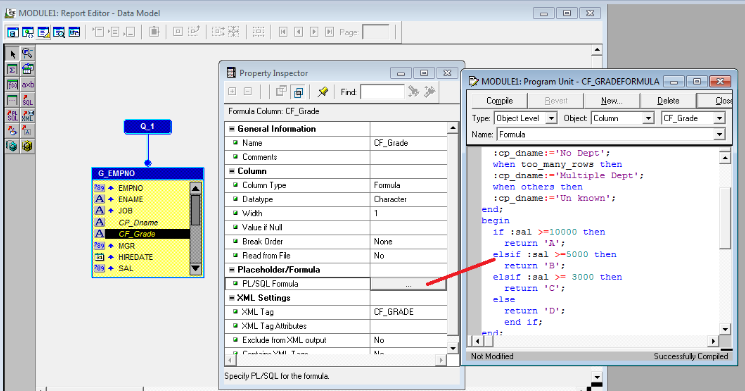
Task: Select the Formula Column tool
Action: [13, 85]
